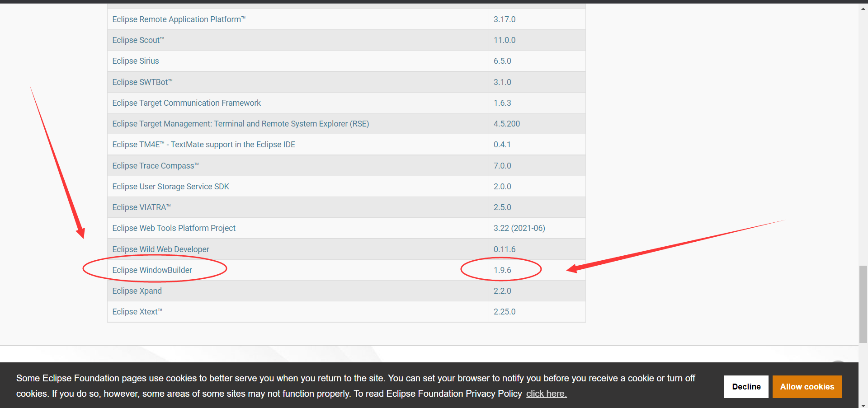Open the Eclipse Scout project link
Screen dimensions: 868x408
(x=138, y=40)
